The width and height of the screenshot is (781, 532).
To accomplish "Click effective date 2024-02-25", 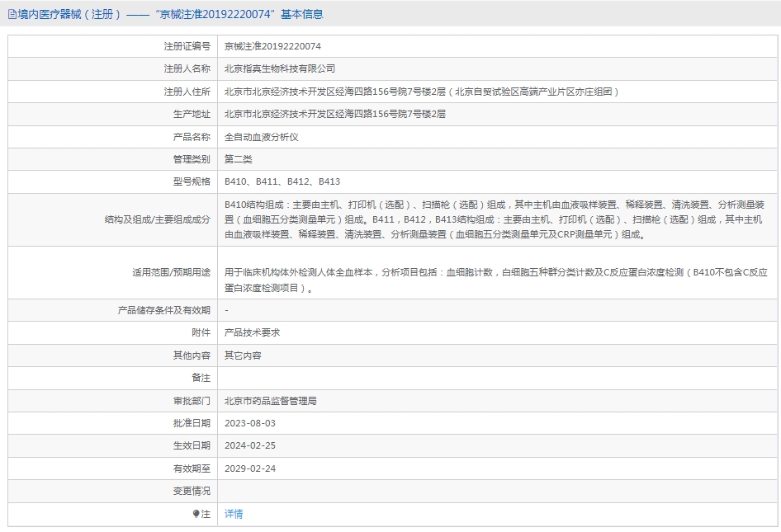I will click(250, 445).
